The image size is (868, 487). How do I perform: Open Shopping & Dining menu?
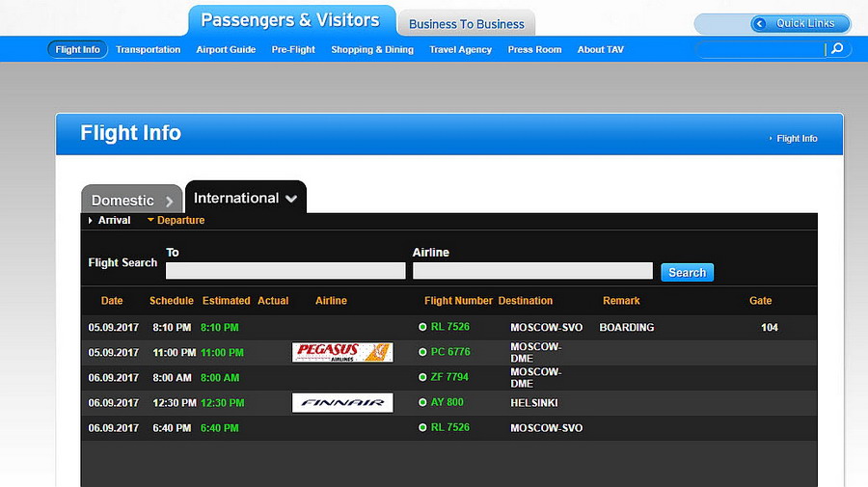pos(372,49)
